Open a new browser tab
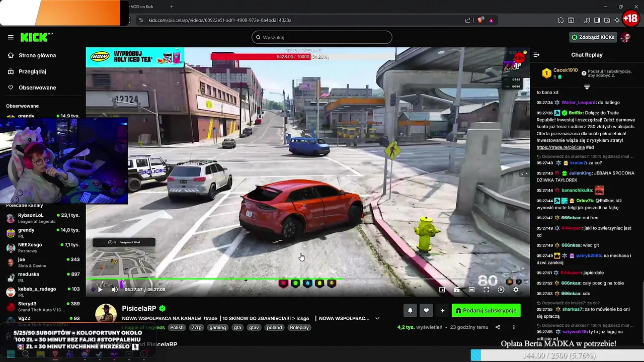644x362 pixels. click(172, 7)
